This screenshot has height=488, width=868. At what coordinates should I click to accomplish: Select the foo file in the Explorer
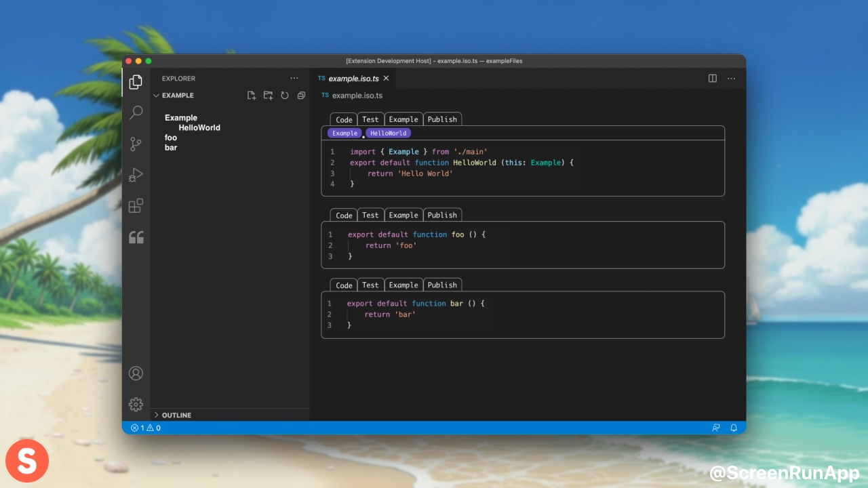170,138
